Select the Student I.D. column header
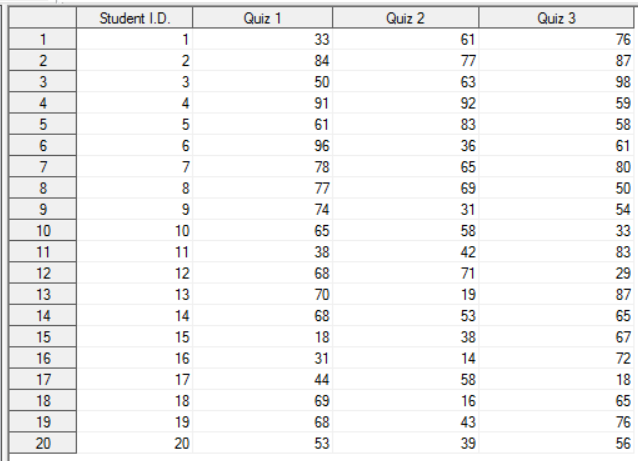 (x=134, y=18)
